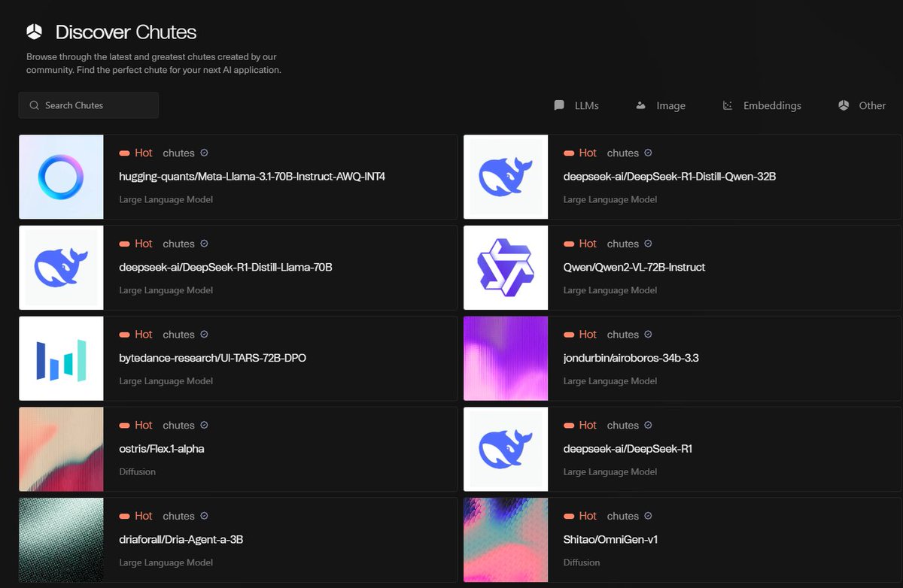Click the verified badge on the Qwen2-VL-72B-Instruct card

pyautogui.click(x=649, y=244)
